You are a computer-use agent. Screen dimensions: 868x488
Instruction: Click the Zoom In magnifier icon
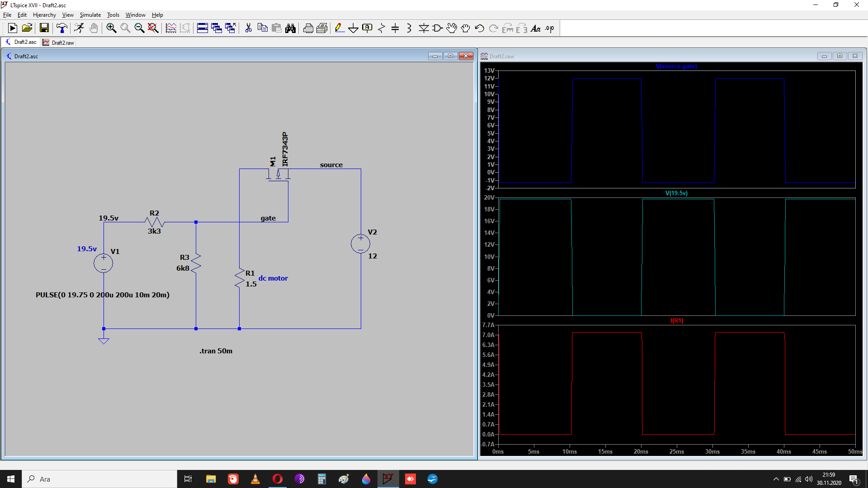pos(111,28)
